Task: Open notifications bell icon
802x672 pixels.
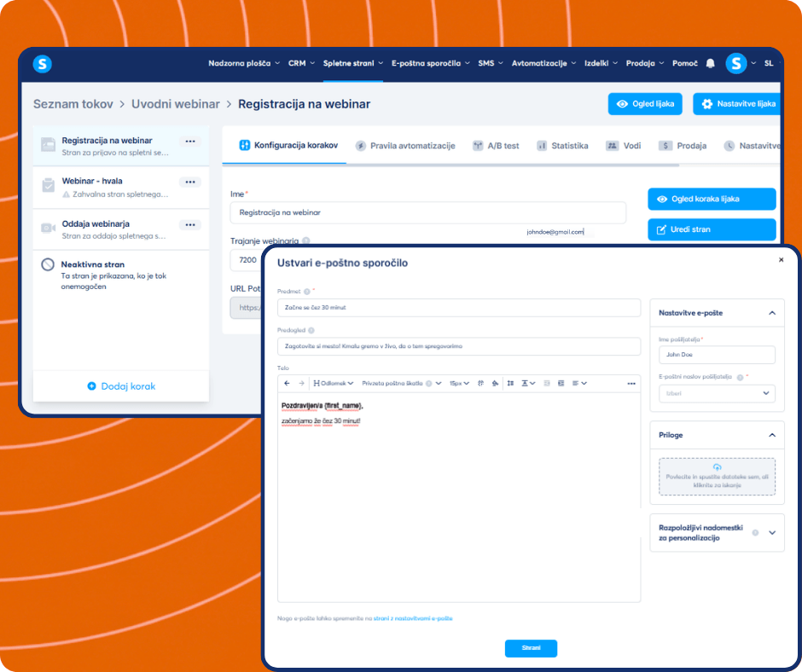Action: tap(710, 63)
